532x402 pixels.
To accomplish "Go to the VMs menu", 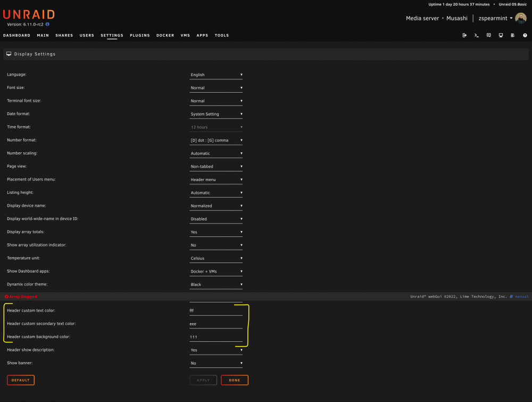I will [185, 35].
